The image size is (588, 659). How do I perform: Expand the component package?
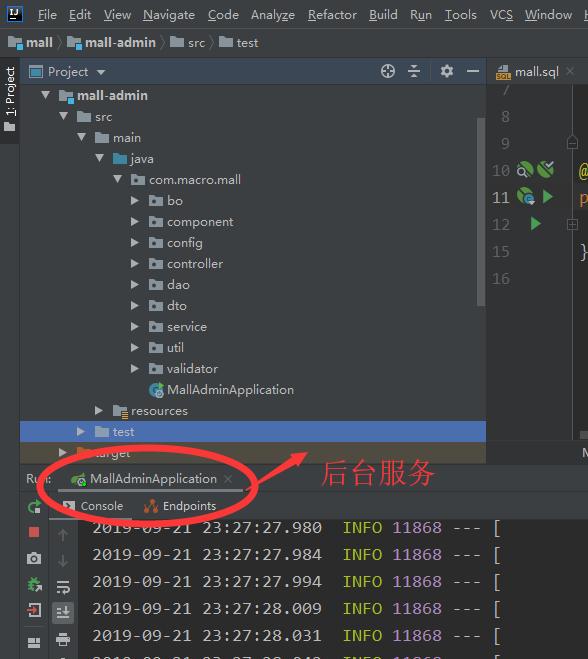pyautogui.click(x=134, y=221)
